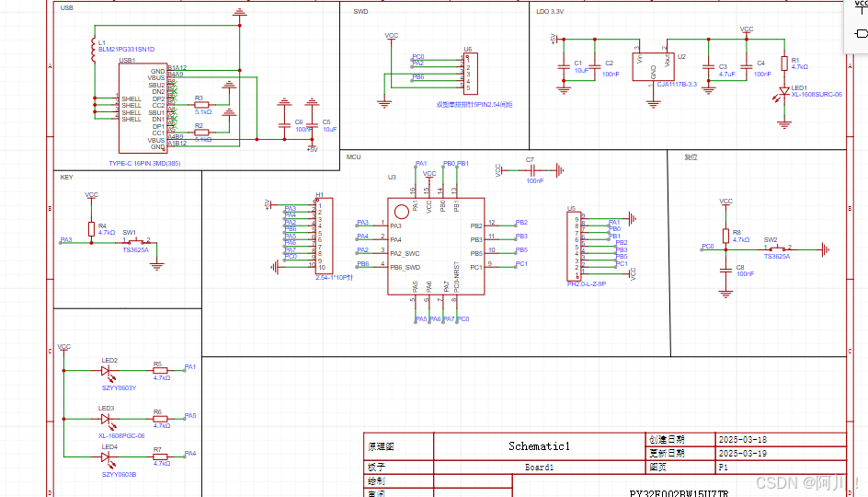Select LED4 SZYY0603B
This screenshot has height=497, width=868.
[x=109, y=458]
